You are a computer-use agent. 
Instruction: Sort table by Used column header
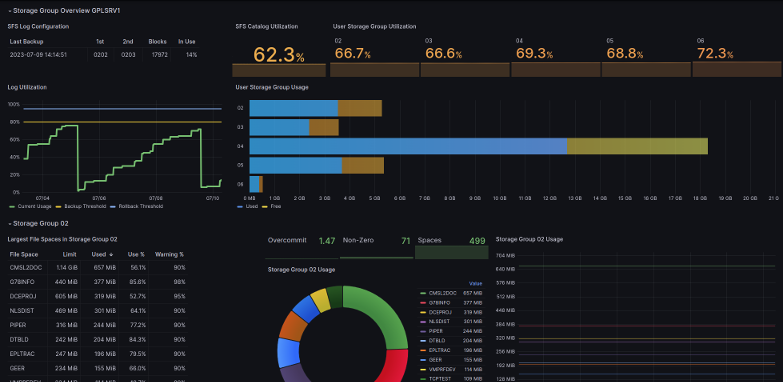pos(98,255)
